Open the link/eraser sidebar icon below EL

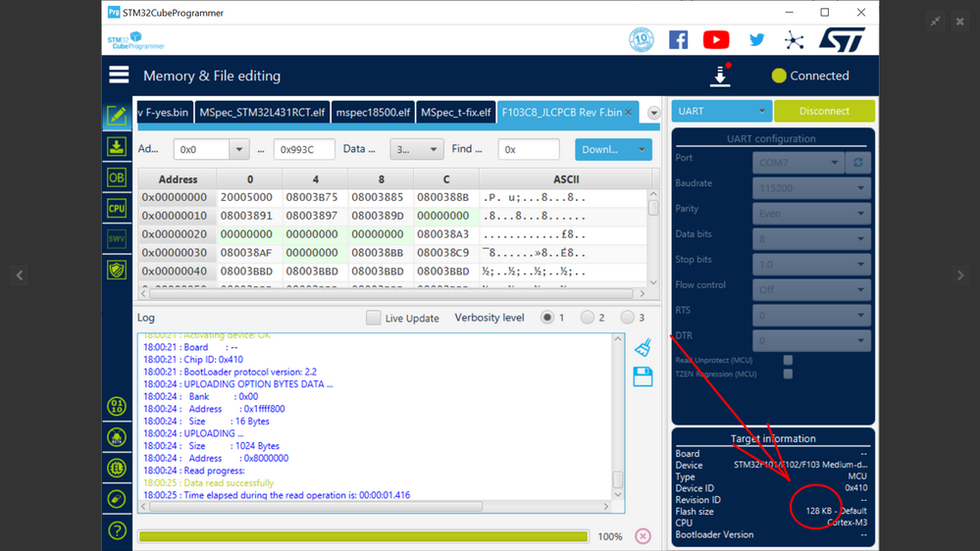pyautogui.click(x=117, y=499)
